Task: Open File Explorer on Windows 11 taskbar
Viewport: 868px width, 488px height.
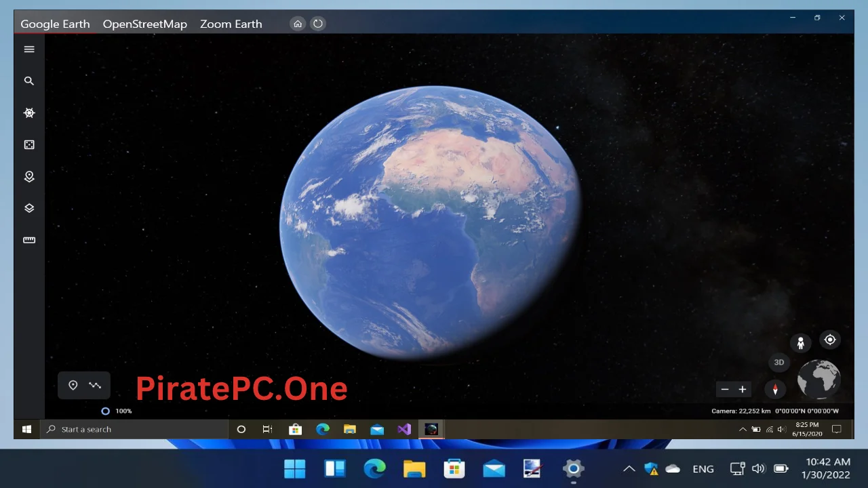Action: click(414, 468)
